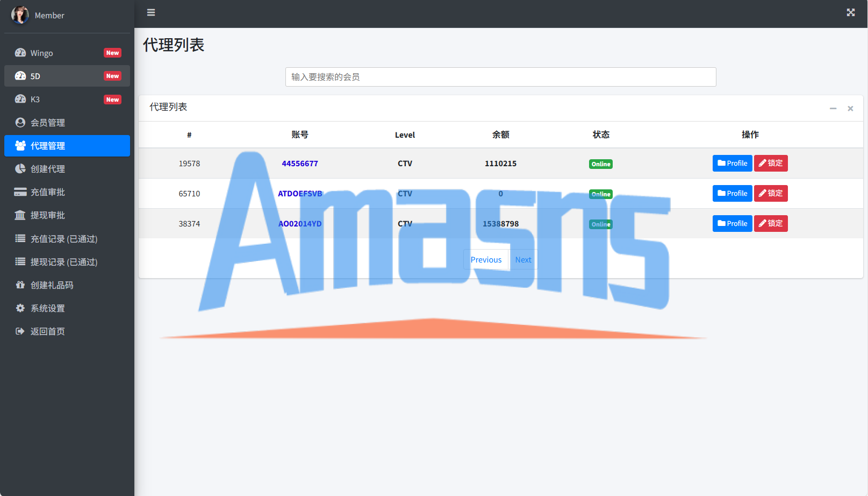The image size is (868, 496).
Task: Click the 充值记录 list icon
Action: tap(20, 238)
